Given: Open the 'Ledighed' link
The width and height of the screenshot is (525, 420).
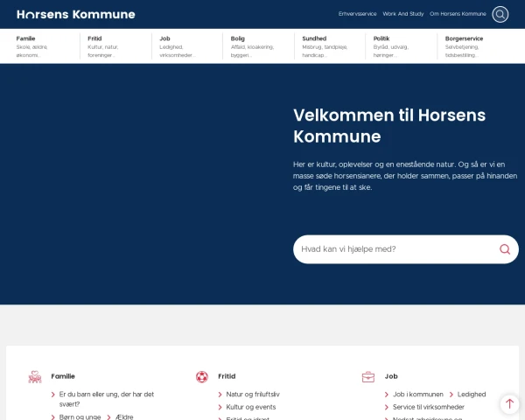Looking at the screenshot, I should click(472, 395).
